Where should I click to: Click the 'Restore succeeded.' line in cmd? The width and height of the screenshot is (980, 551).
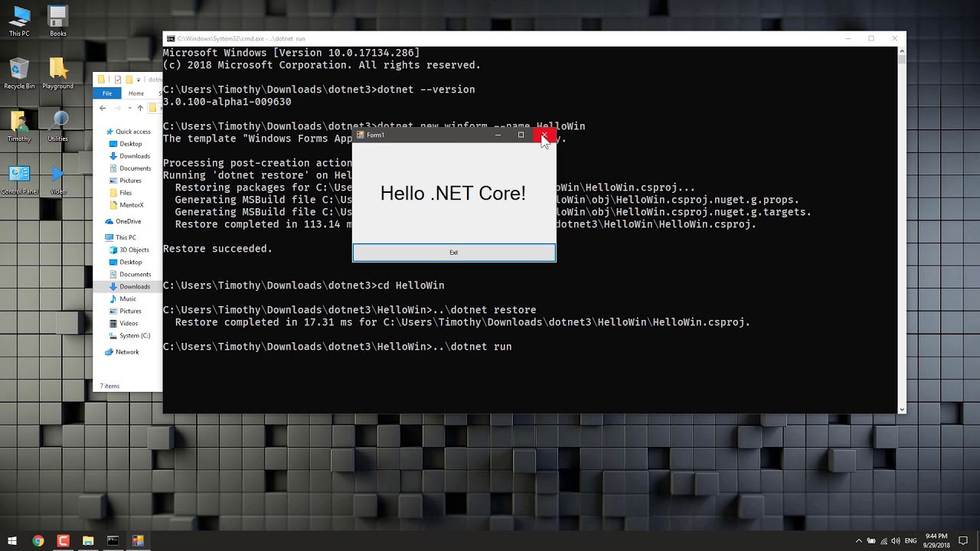pos(217,249)
